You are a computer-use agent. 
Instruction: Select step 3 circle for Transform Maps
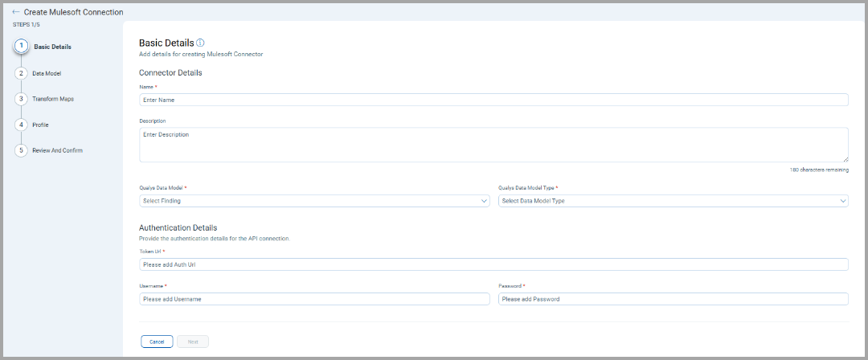click(x=21, y=99)
